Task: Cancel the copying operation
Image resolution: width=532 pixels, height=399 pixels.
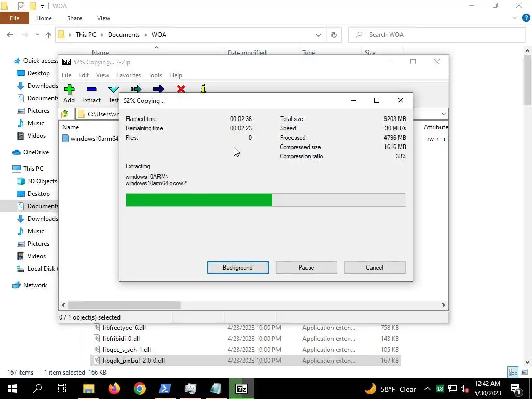Action: point(375,268)
